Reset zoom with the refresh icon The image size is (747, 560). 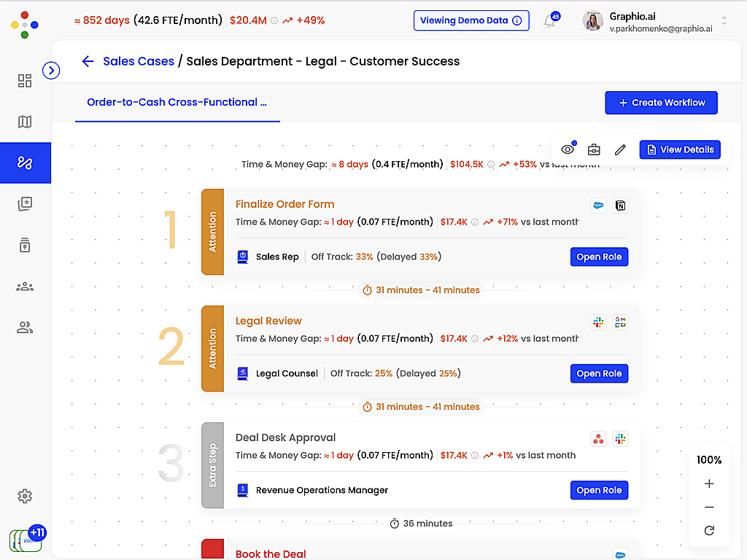(709, 530)
